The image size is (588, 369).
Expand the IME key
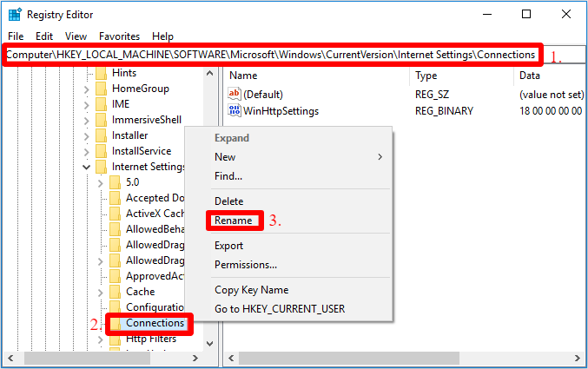tap(87, 105)
